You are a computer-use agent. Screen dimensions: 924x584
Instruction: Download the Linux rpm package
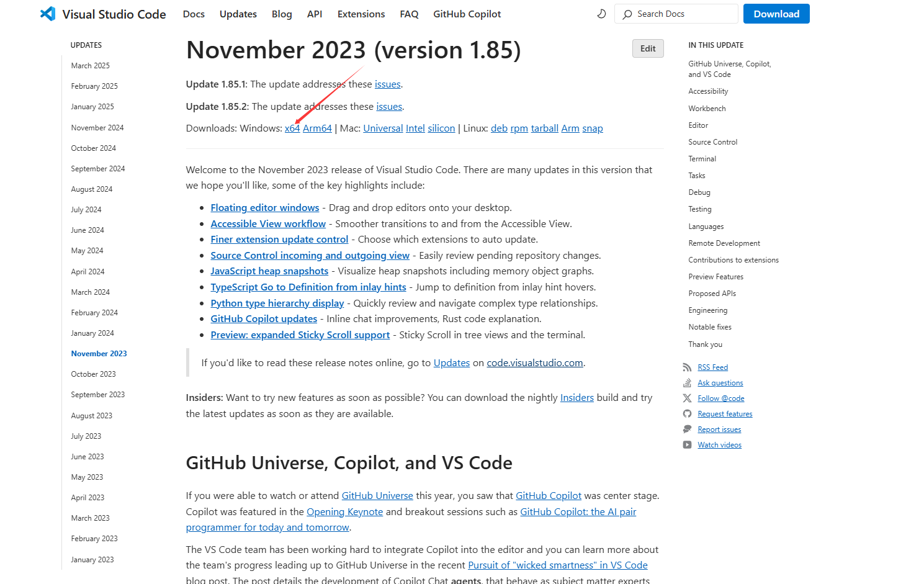point(519,128)
